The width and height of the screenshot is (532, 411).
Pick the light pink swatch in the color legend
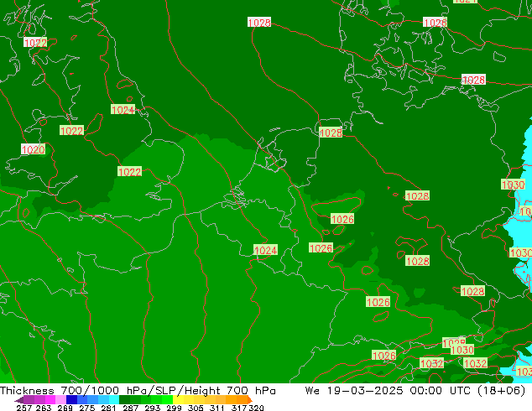click(x=60, y=399)
